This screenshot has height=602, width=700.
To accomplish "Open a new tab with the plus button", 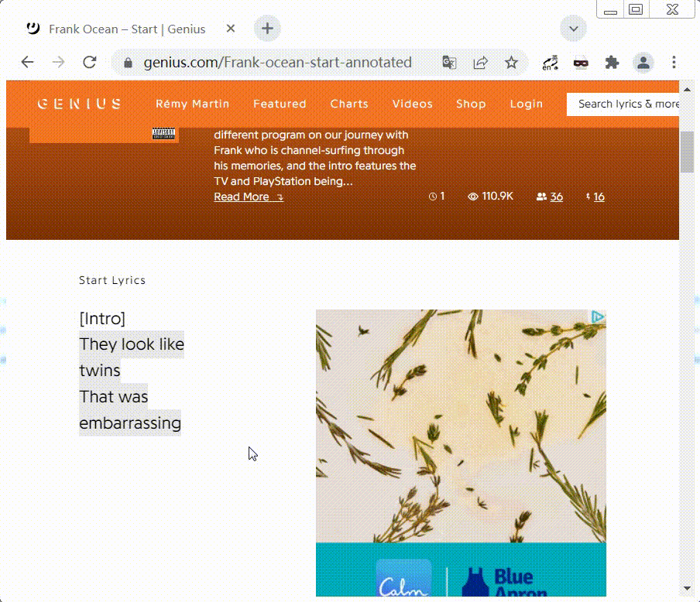I will (267, 29).
